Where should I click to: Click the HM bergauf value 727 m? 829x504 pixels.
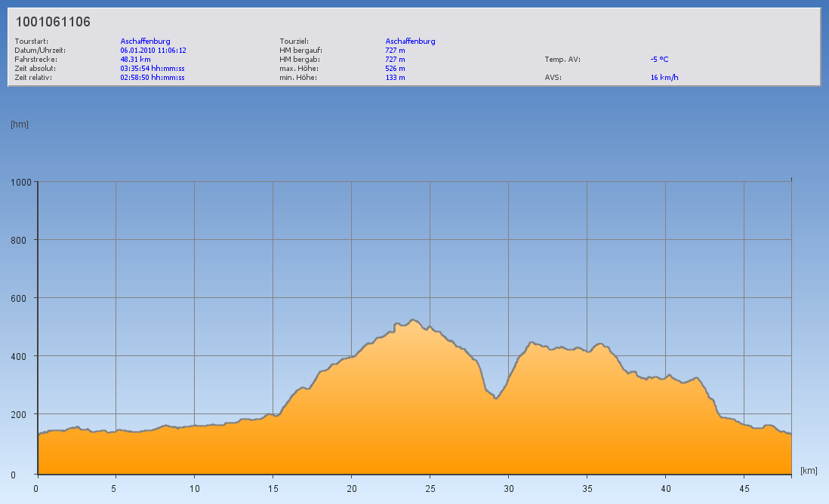coord(395,50)
